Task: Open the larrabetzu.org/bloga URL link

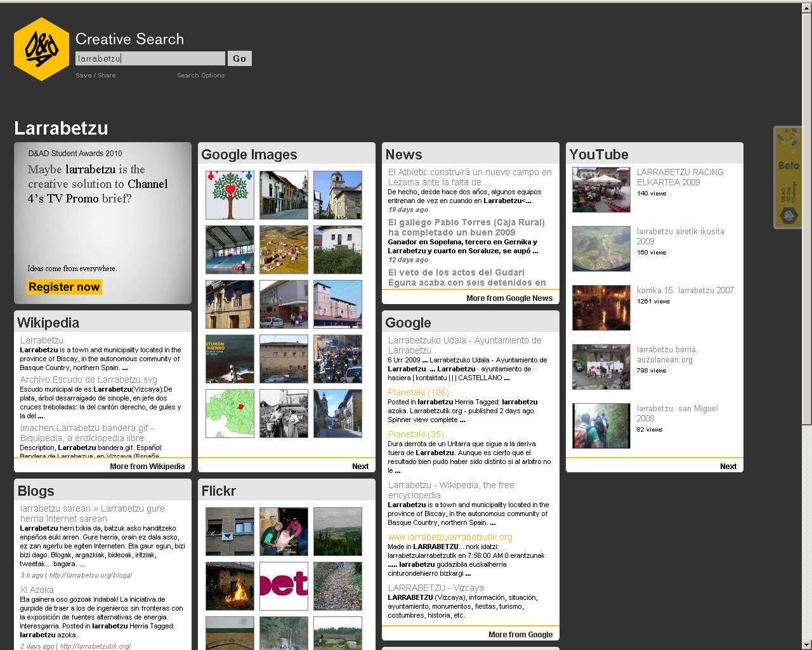Action: [x=91, y=576]
